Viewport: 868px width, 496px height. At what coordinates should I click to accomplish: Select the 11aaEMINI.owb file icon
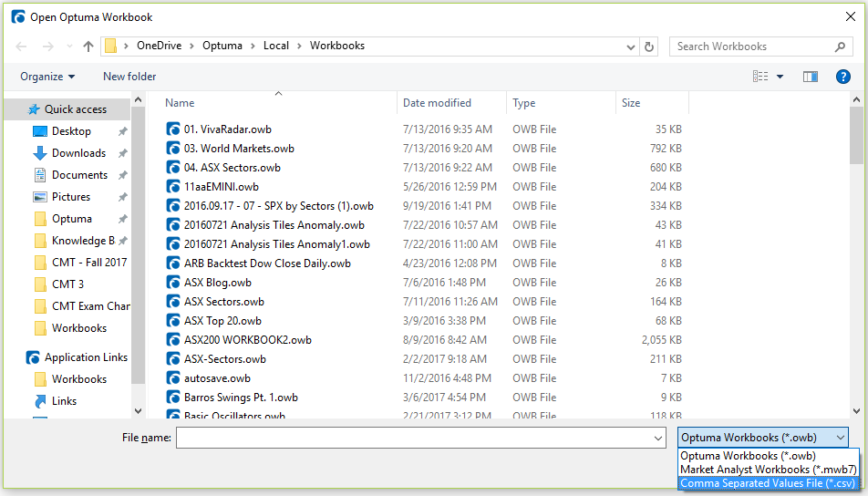click(x=173, y=187)
